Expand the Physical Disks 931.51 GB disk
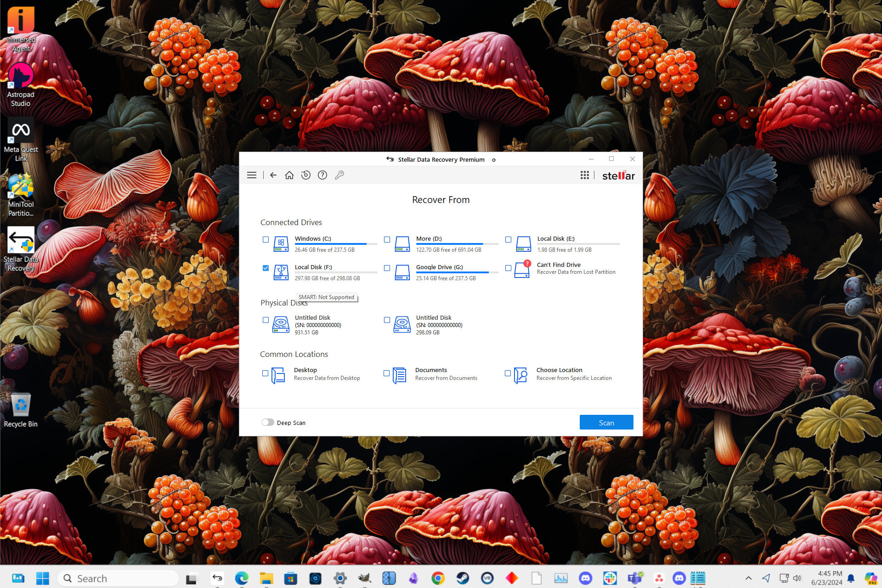This screenshot has height=588, width=882. coord(280,324)
